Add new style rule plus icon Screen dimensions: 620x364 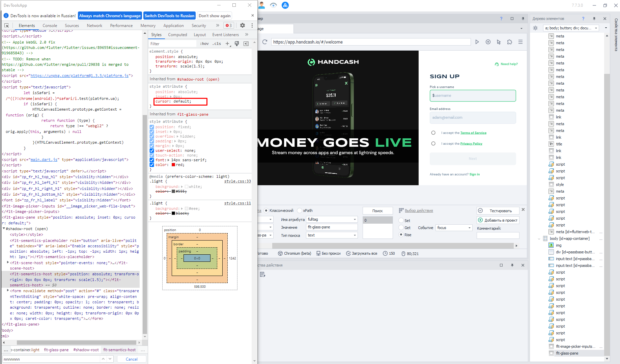[x=228, y=44]
